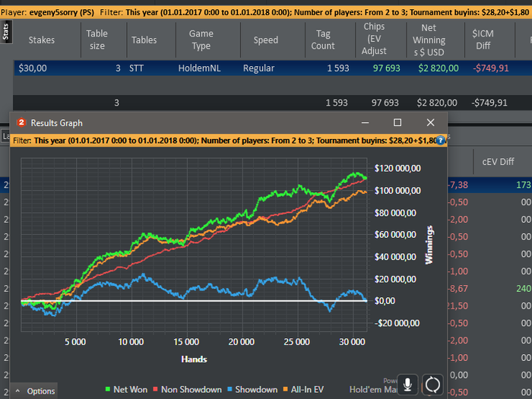Click the Regular speed cell
Image resolution: width=532 pixels, height=399 pixels.
[258, 68]
